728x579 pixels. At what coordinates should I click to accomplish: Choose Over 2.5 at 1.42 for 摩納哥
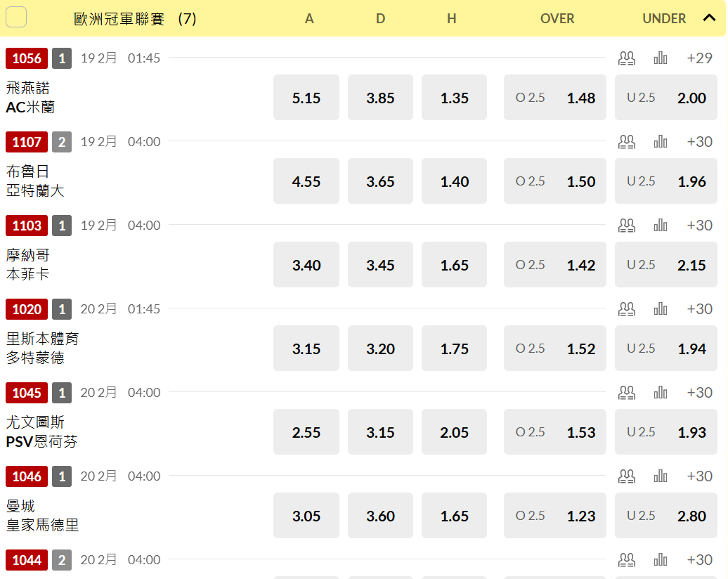point(555,265)
